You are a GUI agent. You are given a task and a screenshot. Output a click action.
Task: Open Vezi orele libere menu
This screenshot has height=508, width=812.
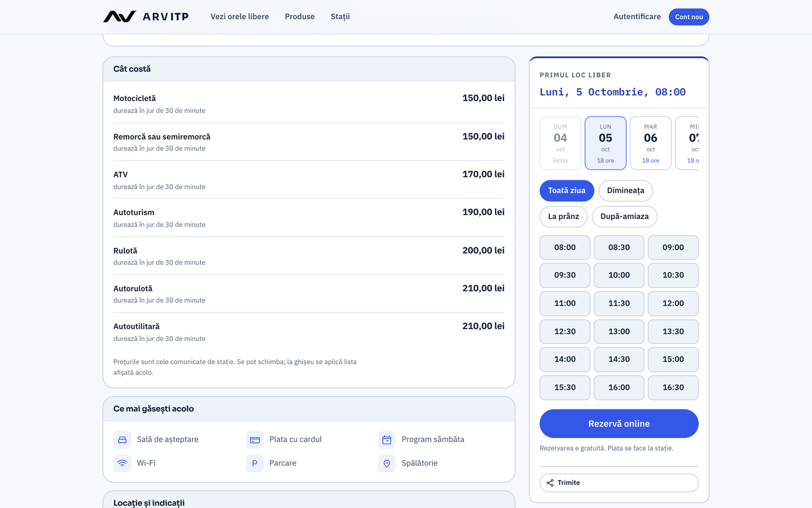click(x=240, y=17)
